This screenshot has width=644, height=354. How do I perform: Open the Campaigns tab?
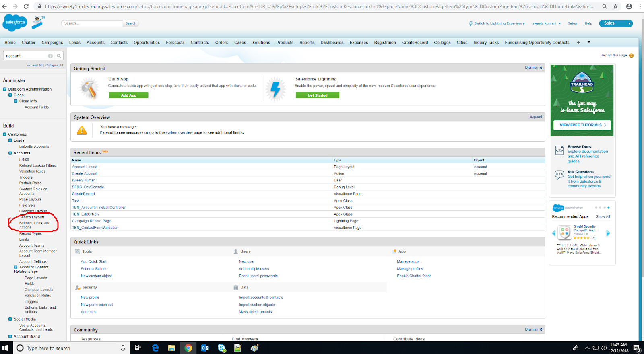click(x=52, y=43)
